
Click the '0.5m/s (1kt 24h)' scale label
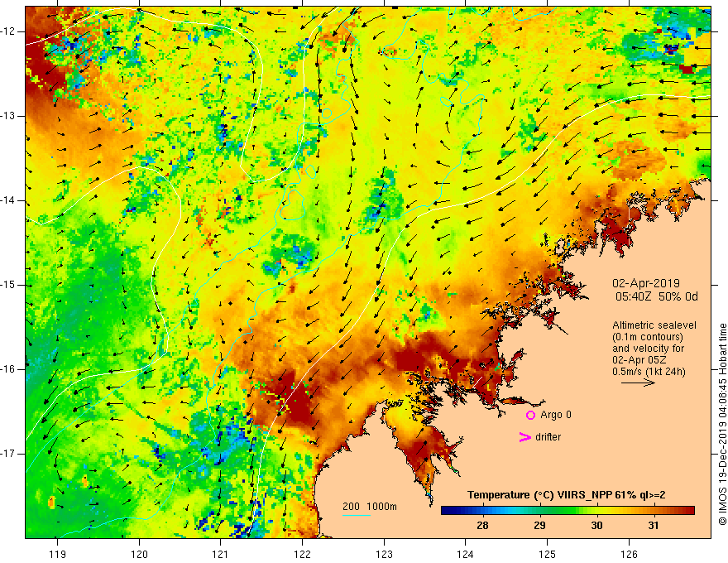coord(649,372)
